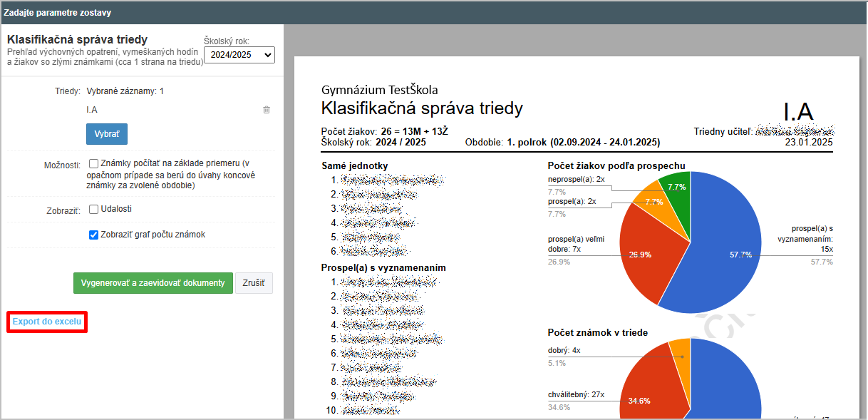Click the 'prospel(a): 2x' chart label
This screenshot has height=420, width=868.
point(572,202)
